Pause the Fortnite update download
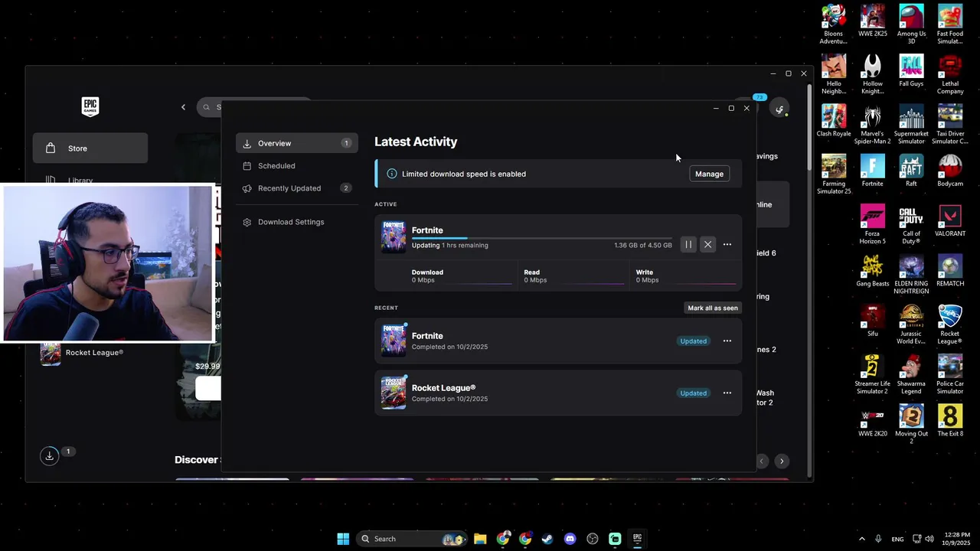Image resolution: width=980 pixels, height=551 pixels. pyautogui.click(x=688, y=245)
